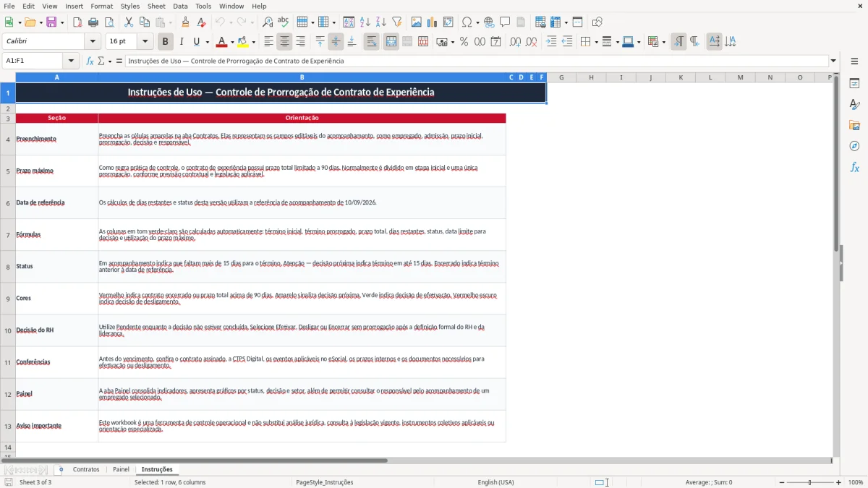Open the sidebar Styles icon
The image size is (868, 488).
pos(854,105)
